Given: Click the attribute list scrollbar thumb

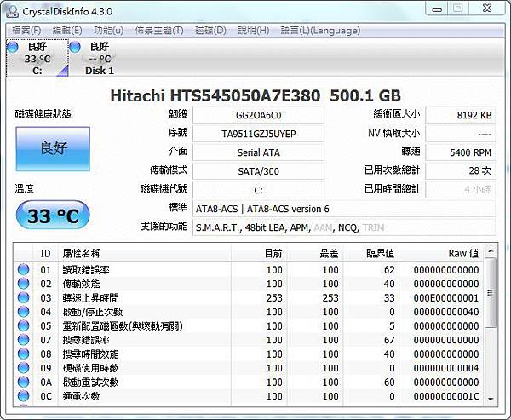Looking at the screenshot, I should pos(491,292).
